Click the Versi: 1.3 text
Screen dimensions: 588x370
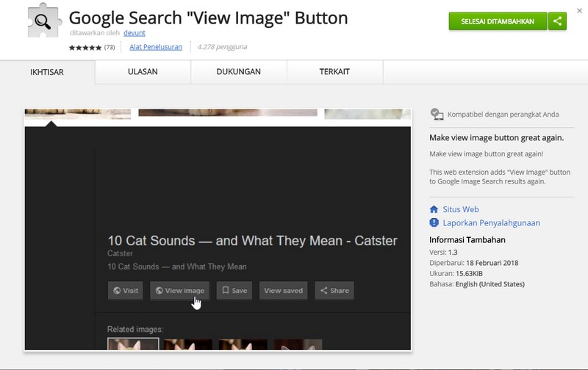[443, 252]
